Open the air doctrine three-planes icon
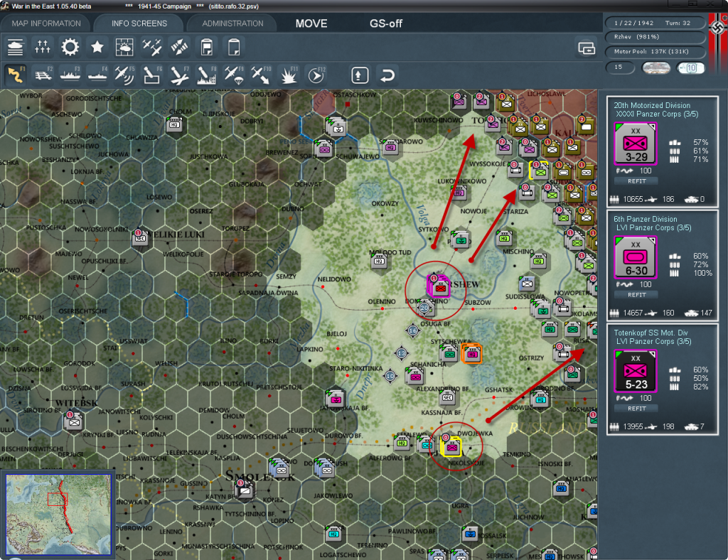The height and width of the screenshot is (560, 728). (152, 47)
